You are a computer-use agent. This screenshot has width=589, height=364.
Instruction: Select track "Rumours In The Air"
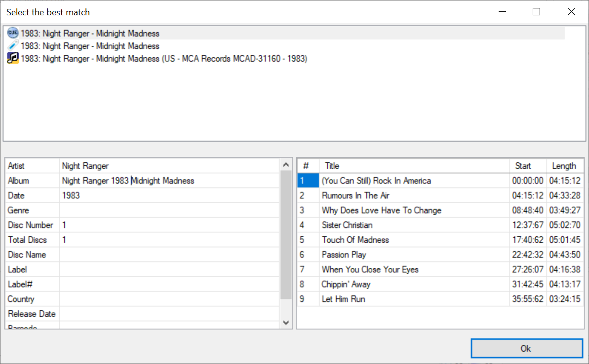[355, 195]
